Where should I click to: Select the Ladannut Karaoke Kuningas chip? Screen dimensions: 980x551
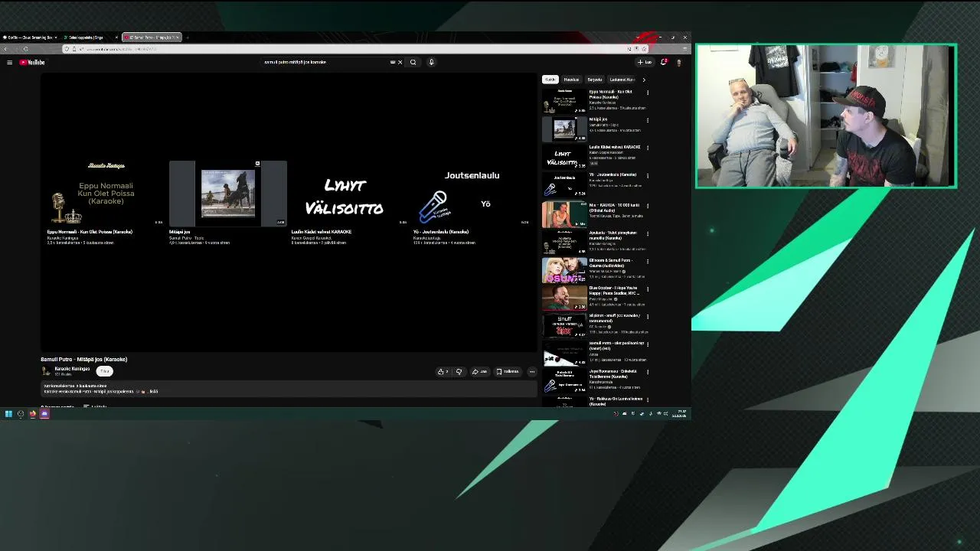tap(622, 80)
